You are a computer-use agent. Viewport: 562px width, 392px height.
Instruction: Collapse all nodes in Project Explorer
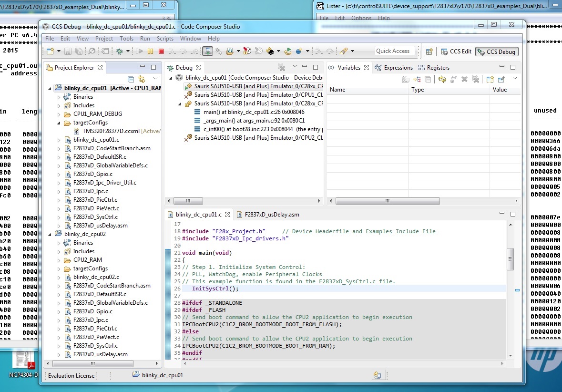(131, 80)
